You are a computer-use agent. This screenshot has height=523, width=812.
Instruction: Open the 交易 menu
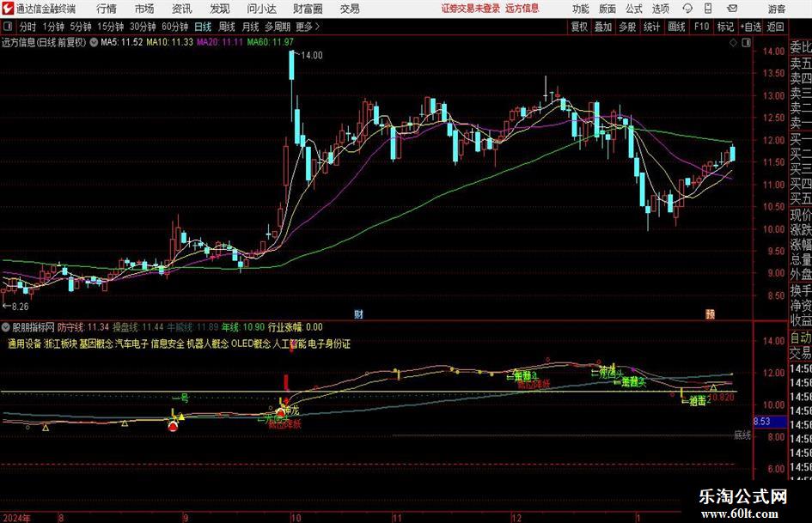(x=350, y=9)
